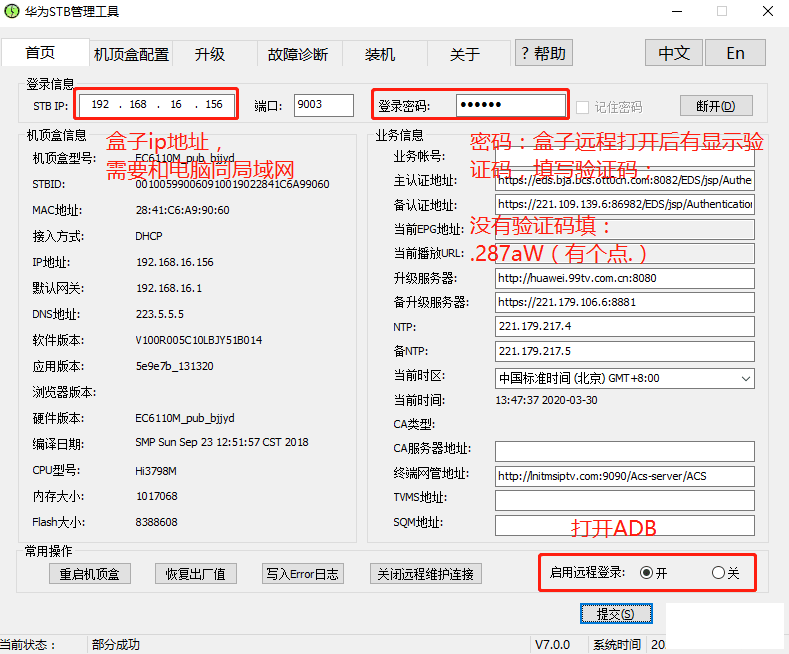Click the 恢复出厂值 button
This screenshot has width=789, height=654.
click(x=196, y=574)
